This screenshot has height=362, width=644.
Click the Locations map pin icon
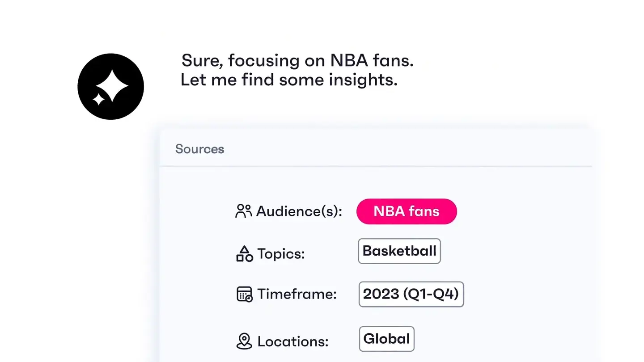[244, 341]
